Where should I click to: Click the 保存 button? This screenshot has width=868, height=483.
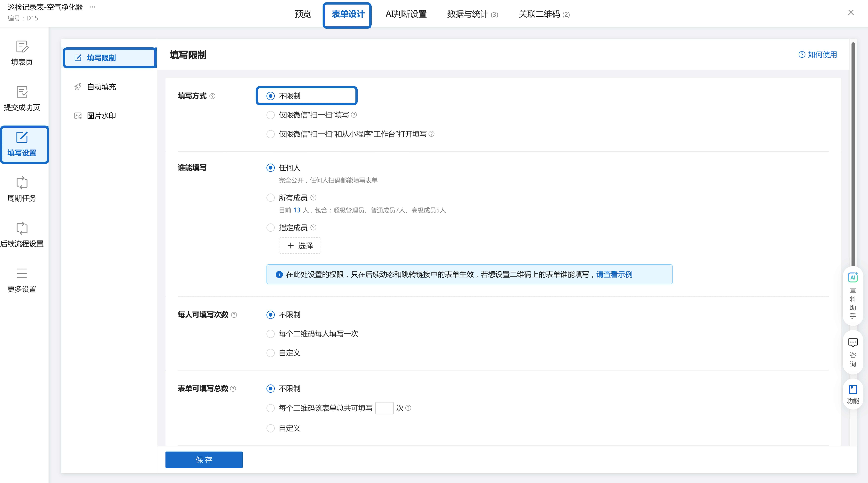(204, 460)
